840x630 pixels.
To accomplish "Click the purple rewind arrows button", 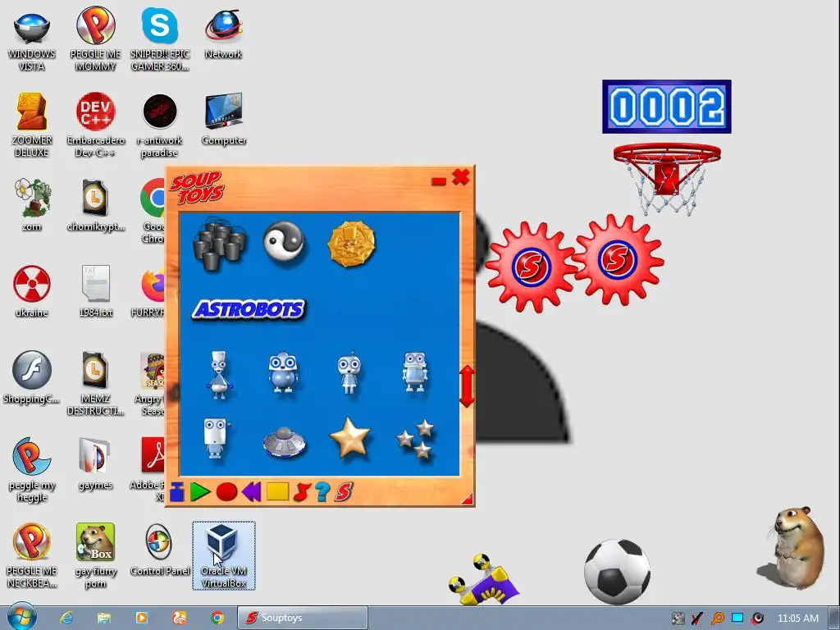I will point(251,492).
